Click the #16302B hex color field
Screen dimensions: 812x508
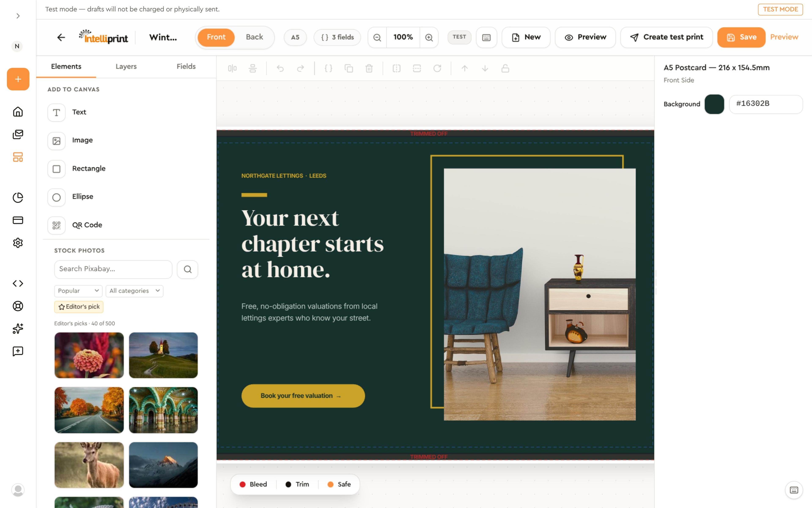(766, 104)
